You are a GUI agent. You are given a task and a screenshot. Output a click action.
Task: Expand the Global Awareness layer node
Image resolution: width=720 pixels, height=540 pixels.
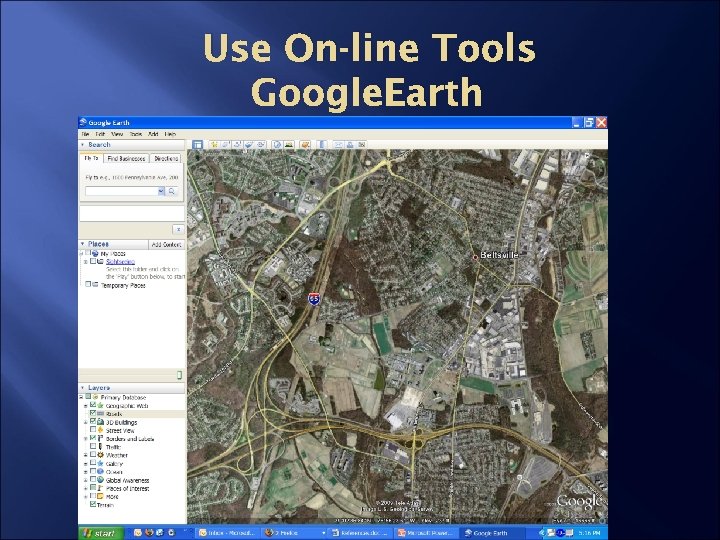click(x=85, y=480)
